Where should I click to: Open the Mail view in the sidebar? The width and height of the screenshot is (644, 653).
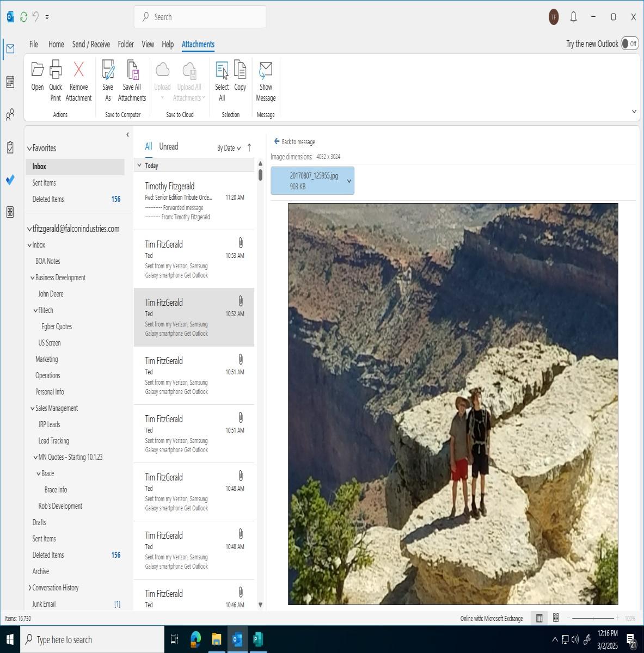tap(10, 49)
